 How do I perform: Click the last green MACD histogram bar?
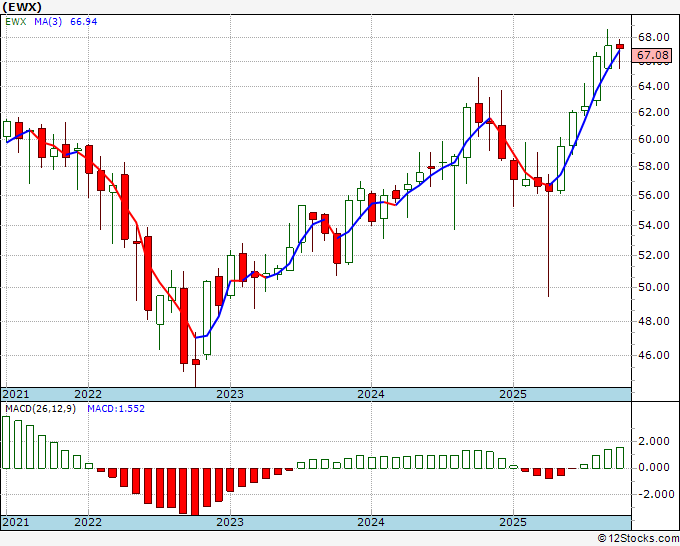click(620, 458)
